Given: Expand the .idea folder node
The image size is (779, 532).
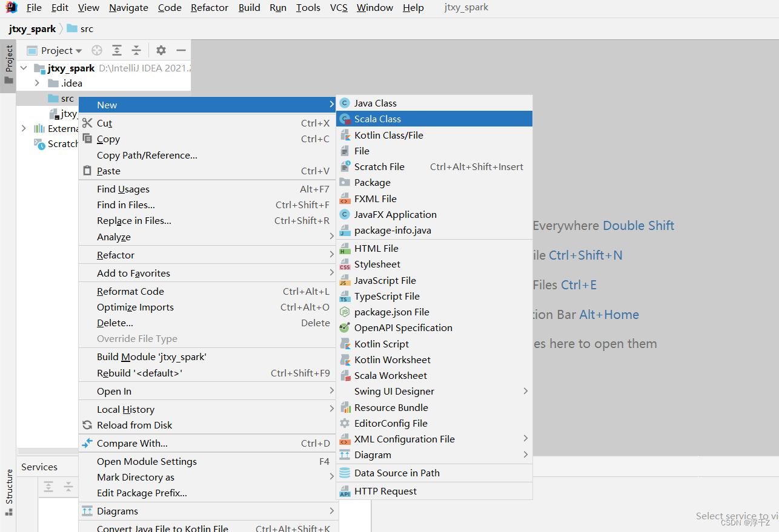Looking at the screenshot, I should pos(37,83).
